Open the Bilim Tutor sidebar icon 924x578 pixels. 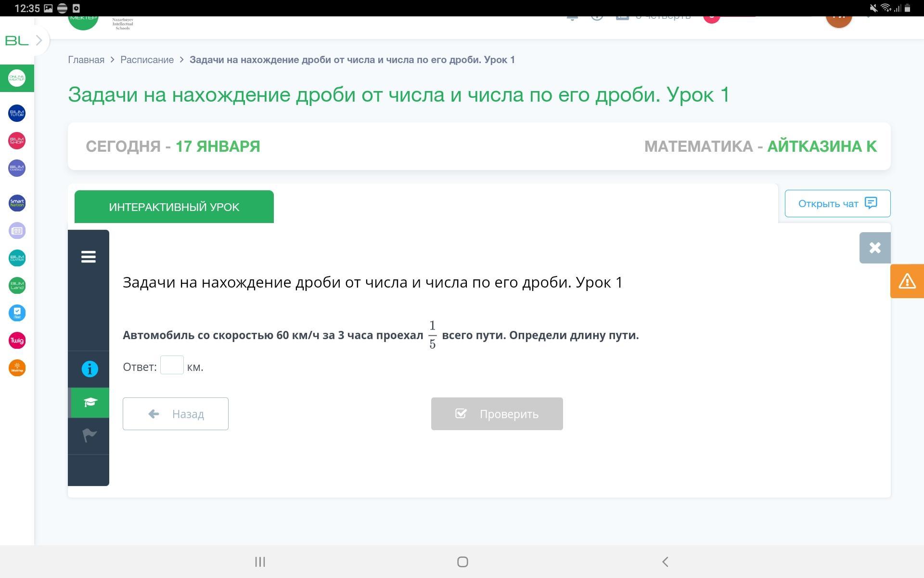click(17, 113)
